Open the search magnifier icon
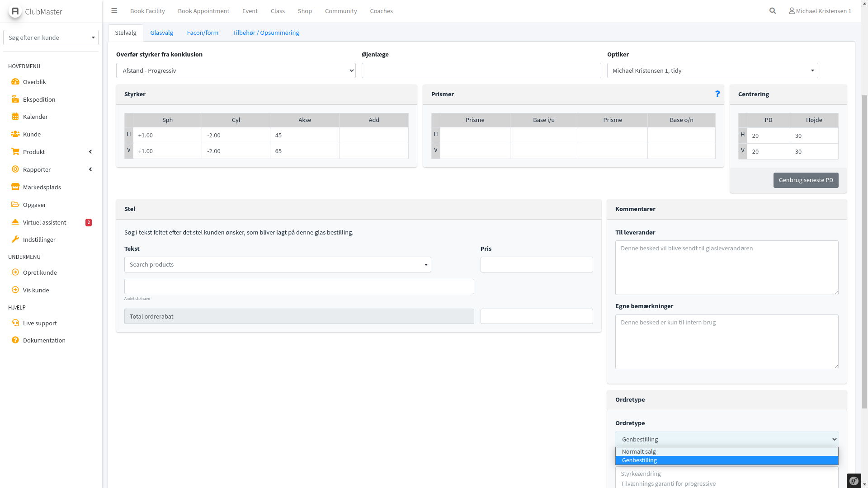Image resolution: width=868 pixels, height=488 pixels. pos(773,11)
